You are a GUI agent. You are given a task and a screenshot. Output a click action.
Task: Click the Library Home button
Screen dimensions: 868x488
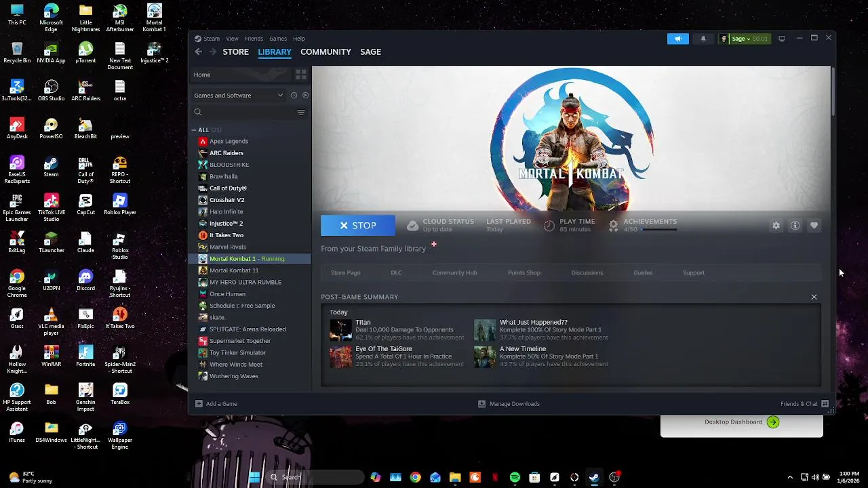coord(240,75)
